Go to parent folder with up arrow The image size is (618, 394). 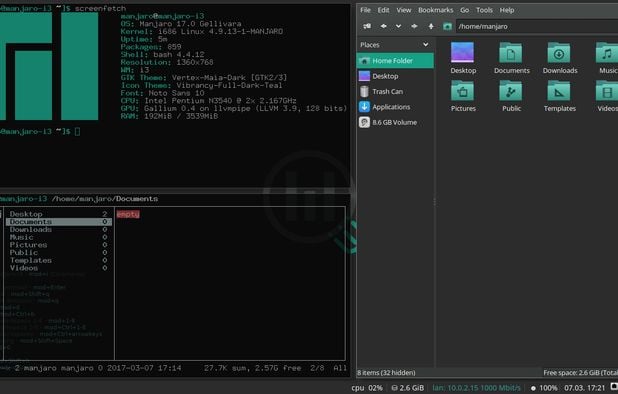coord(431,26)
